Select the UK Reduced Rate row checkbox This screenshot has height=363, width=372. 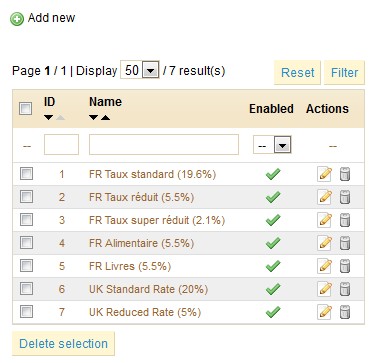tap(26, 312)
